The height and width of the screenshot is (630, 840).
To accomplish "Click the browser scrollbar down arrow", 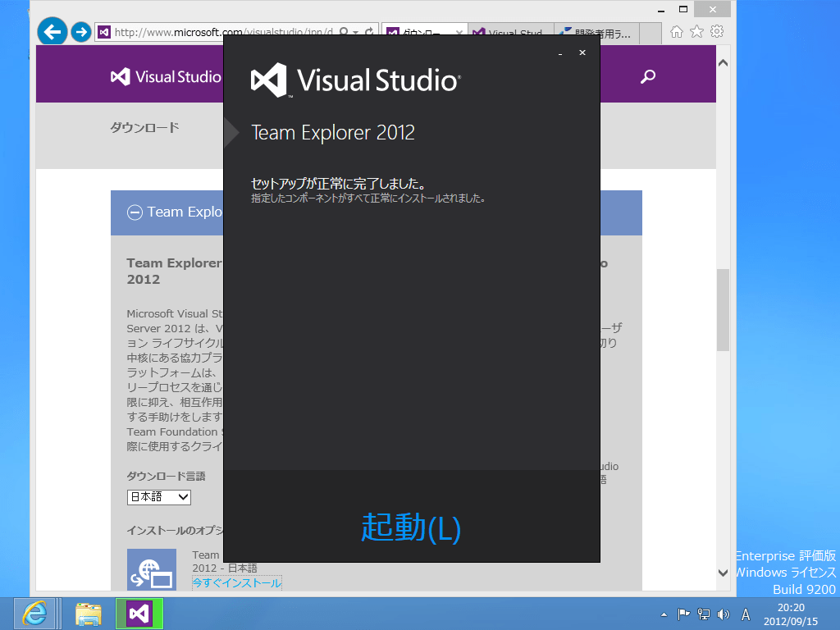I will coord(723,573).
